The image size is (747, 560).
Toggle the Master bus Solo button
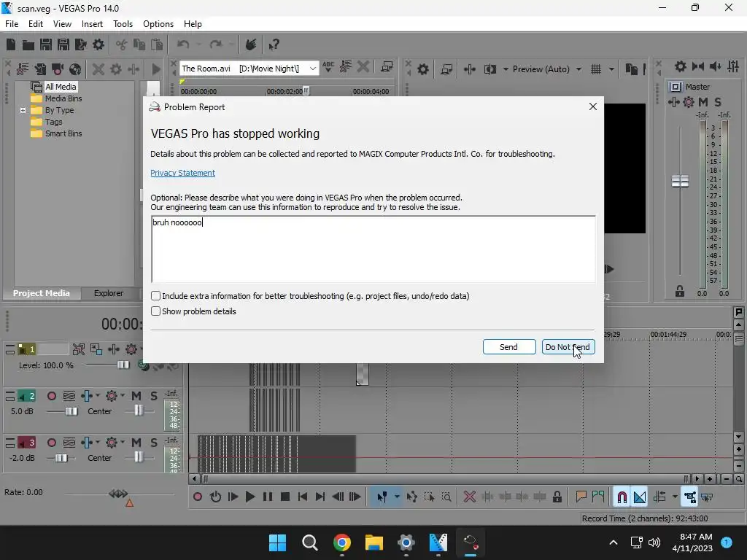[x=718, y=102]
